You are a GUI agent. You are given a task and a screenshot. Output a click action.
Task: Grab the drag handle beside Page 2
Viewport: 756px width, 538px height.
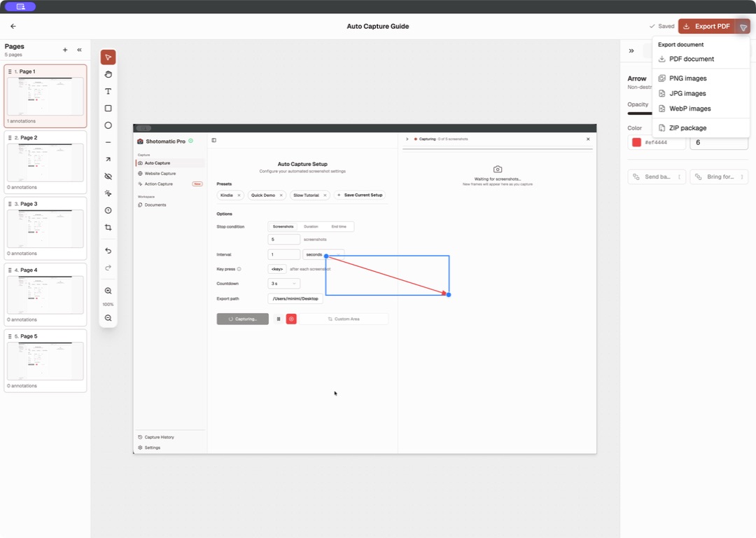(x=10, y=137)
